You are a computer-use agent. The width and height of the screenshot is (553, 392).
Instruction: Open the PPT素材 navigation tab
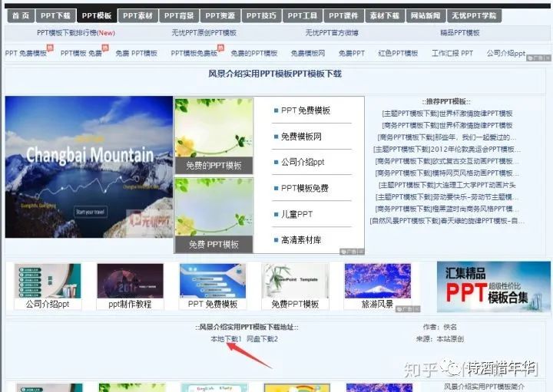coord(138,15)
